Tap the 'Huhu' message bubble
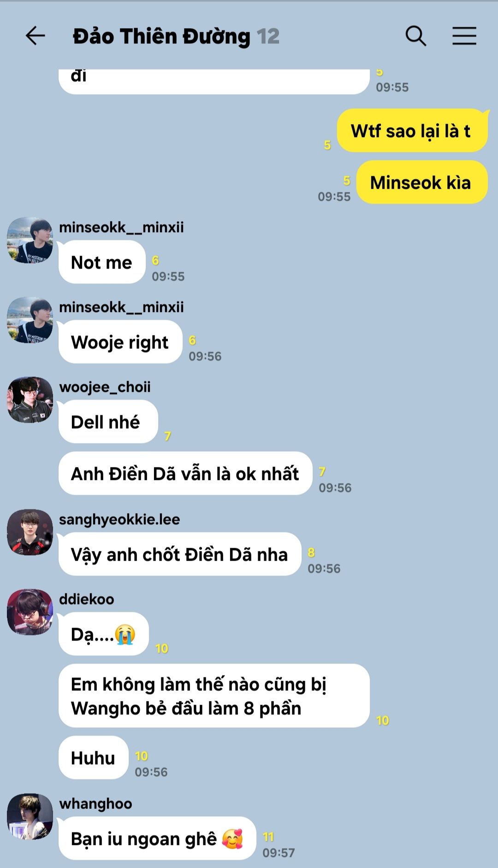The height and width of the screenshot is (868, 498). [x=94, y=758]
